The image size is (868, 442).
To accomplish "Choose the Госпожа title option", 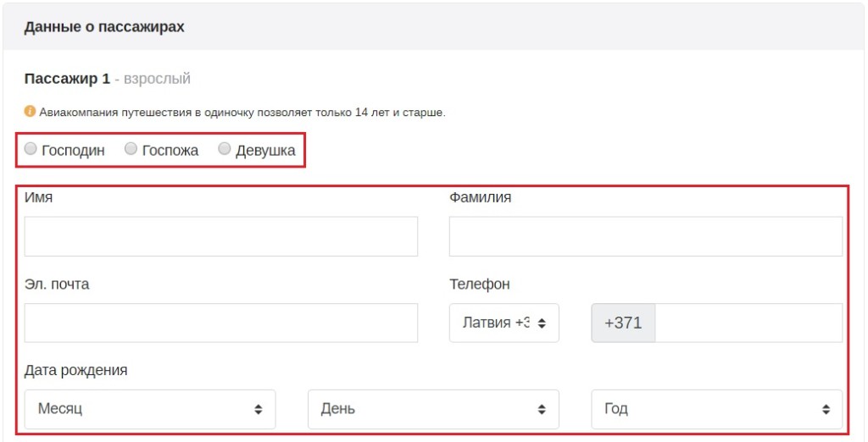I will [131, 150].
